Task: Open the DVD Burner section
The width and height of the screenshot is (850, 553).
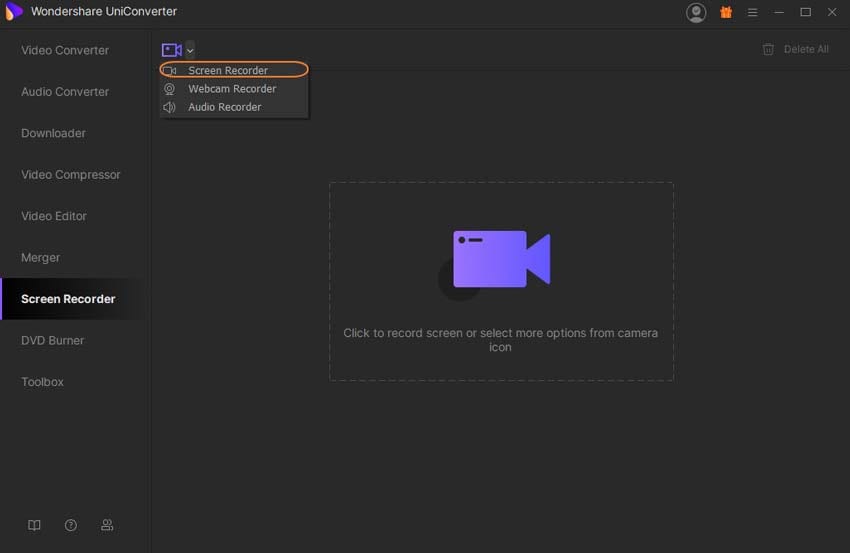Action: [53, 340]
